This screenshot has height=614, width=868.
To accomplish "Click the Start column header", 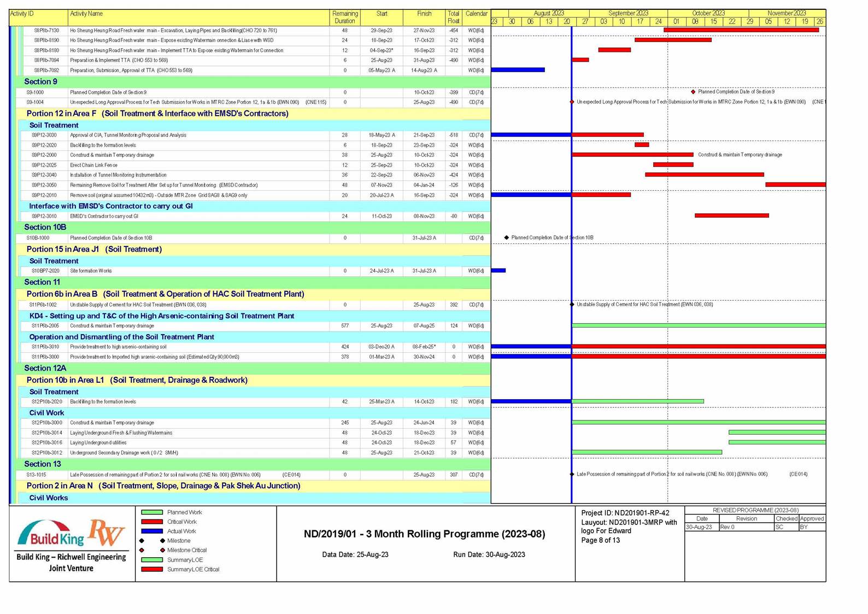I will (x=382, y=17).
